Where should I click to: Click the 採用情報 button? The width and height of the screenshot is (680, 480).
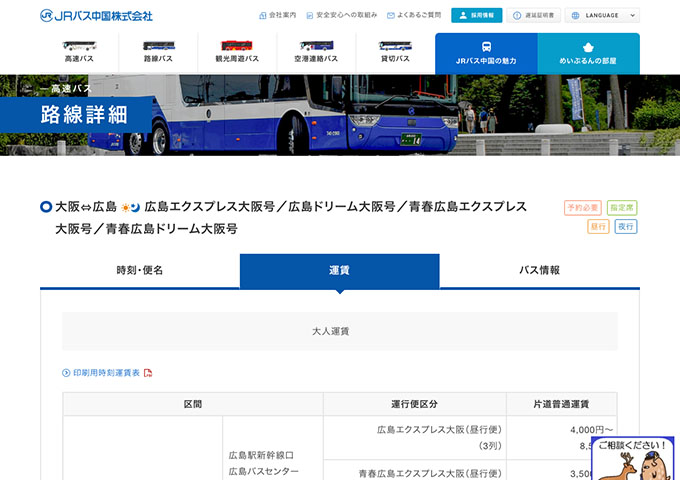[477, 15]
